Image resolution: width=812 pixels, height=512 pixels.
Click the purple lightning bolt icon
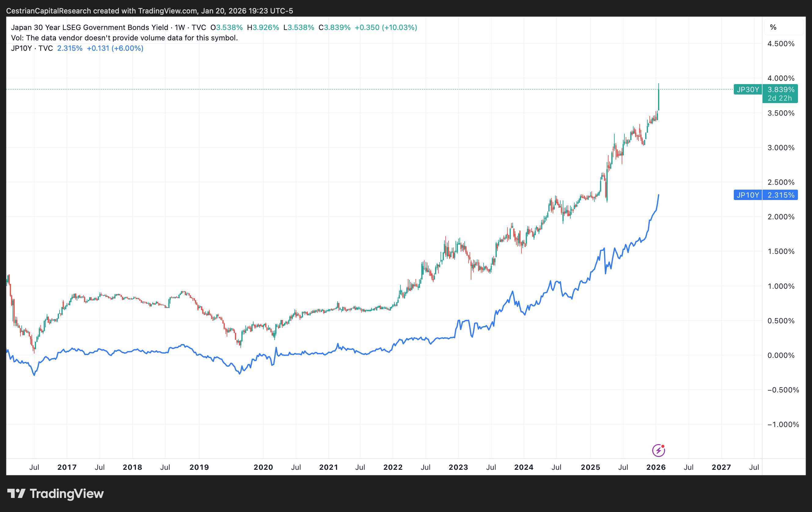pyautogui.click(x=658, y=450)
